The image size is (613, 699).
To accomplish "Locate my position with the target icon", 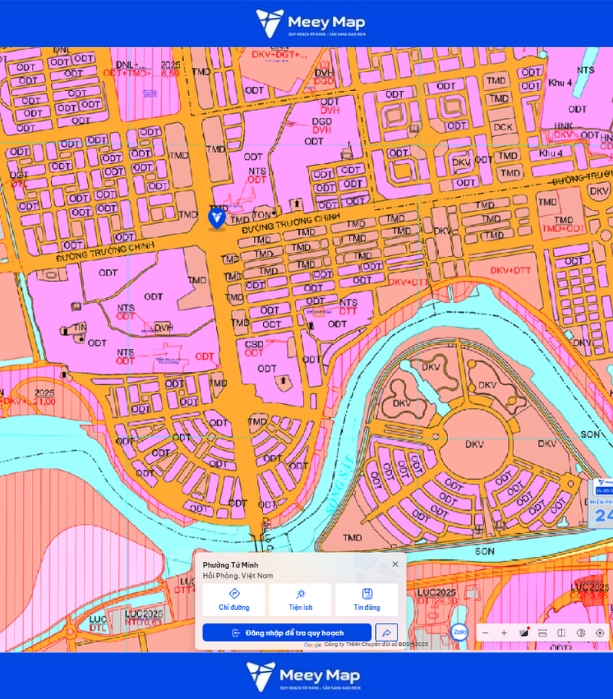I will [600, 633].
